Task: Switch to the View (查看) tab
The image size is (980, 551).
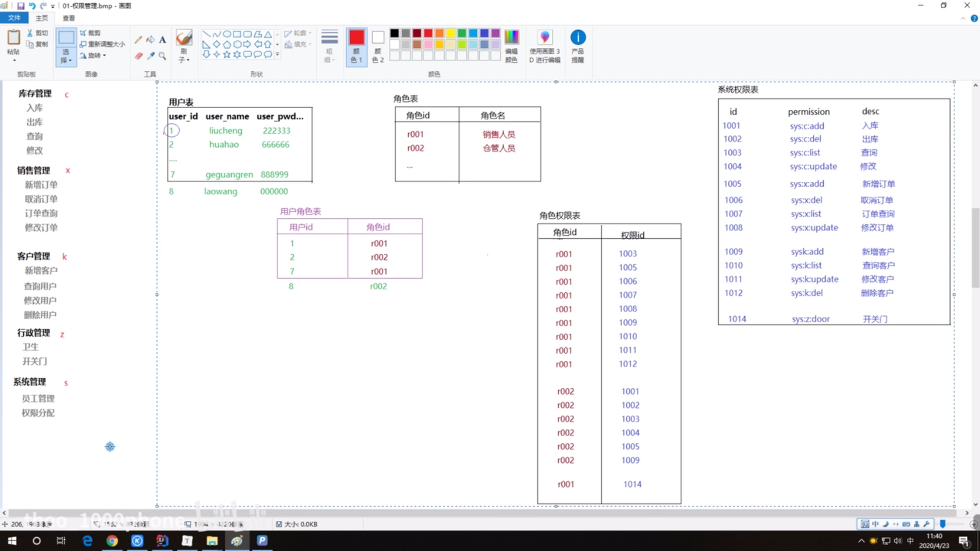Action: point(68,18)
